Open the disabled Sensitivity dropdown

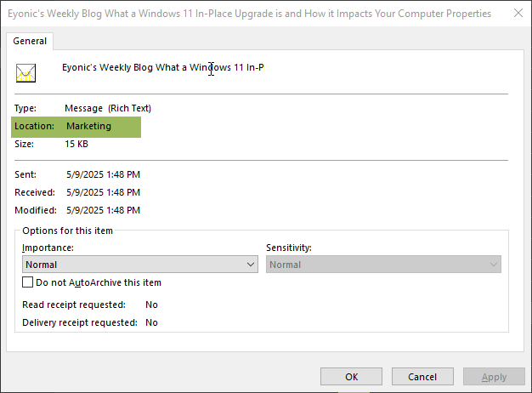click(x=383, y=265)
